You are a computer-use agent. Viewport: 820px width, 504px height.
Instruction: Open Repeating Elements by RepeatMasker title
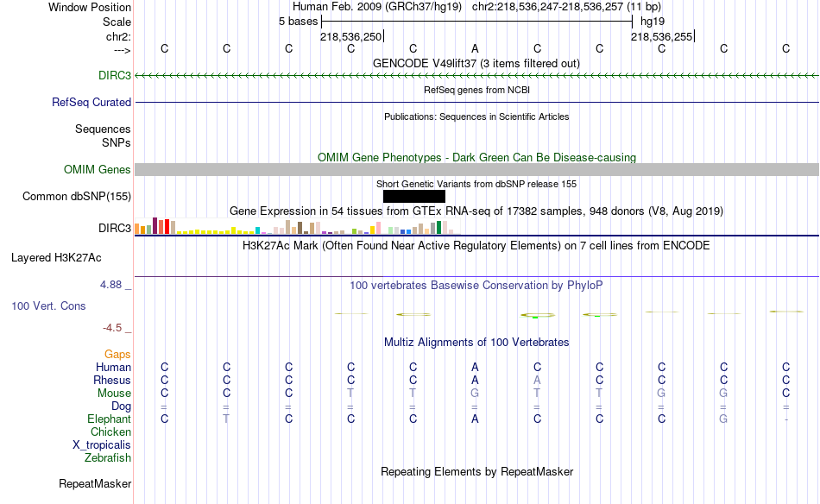point(476,471)
